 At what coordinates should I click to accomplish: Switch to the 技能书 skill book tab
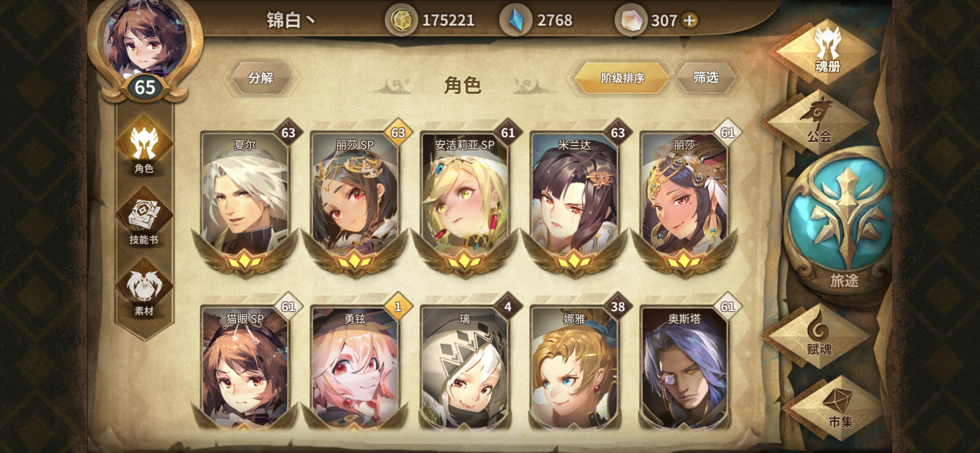pos(144,218)
